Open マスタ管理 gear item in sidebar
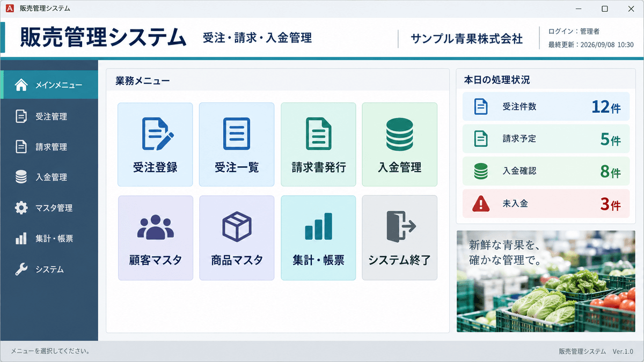 [49, 208]
